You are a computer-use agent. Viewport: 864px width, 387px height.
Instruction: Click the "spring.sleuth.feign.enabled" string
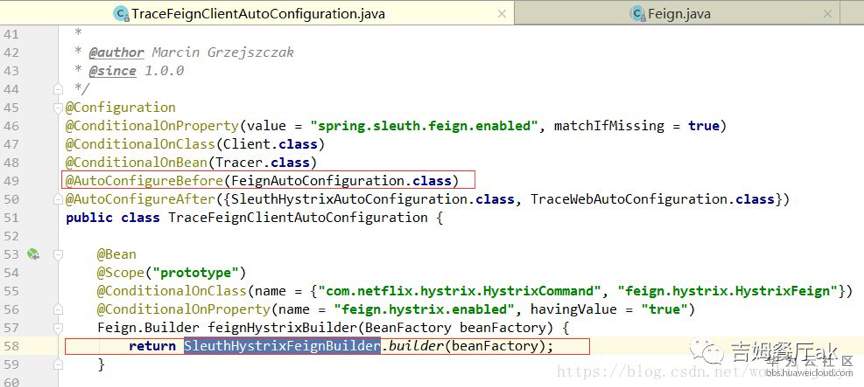(x=424, y=126)
